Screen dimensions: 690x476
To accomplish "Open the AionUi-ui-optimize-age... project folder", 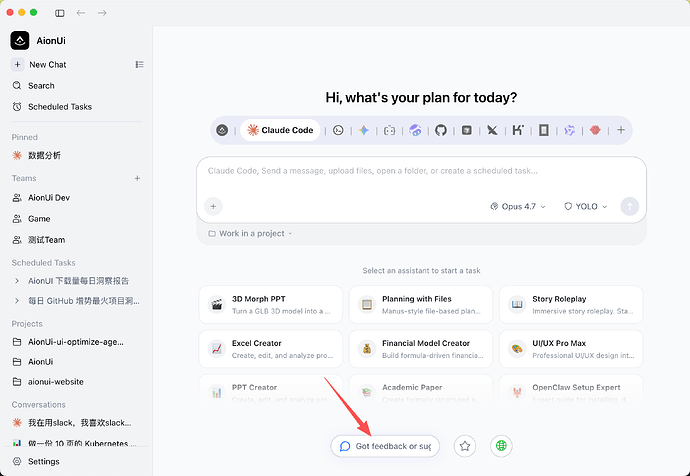I will point(76,342).
